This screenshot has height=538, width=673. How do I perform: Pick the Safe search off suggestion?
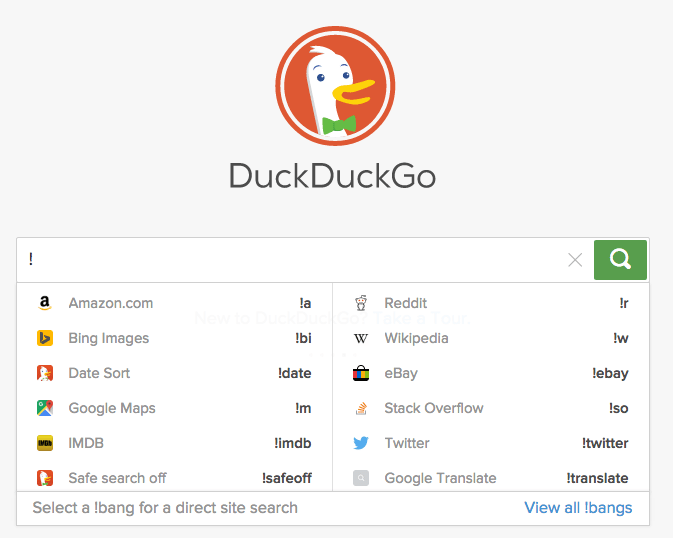pos(175,478)
